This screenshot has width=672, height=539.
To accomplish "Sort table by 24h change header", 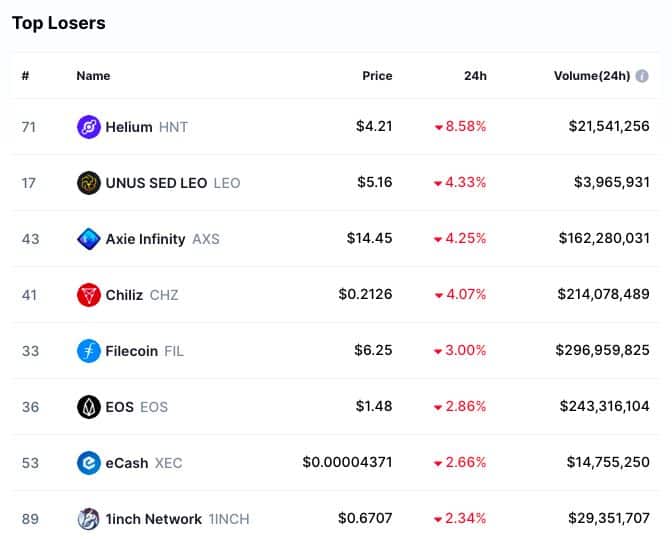I will (x=475, y=76).
